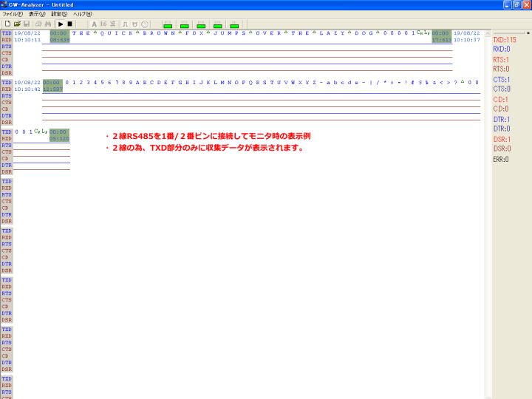Open the 表示(V) menu
This screenshot has height=399, width=532.
pos(37,14)
